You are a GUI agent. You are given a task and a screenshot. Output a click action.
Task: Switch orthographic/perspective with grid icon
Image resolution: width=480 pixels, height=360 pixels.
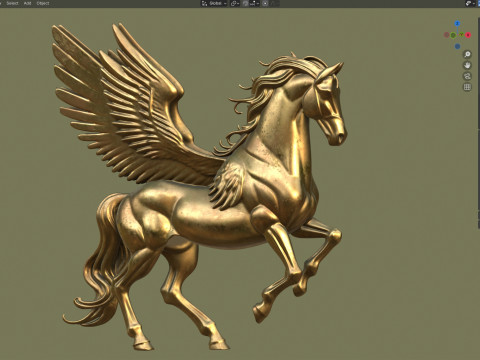coord(467,87)
